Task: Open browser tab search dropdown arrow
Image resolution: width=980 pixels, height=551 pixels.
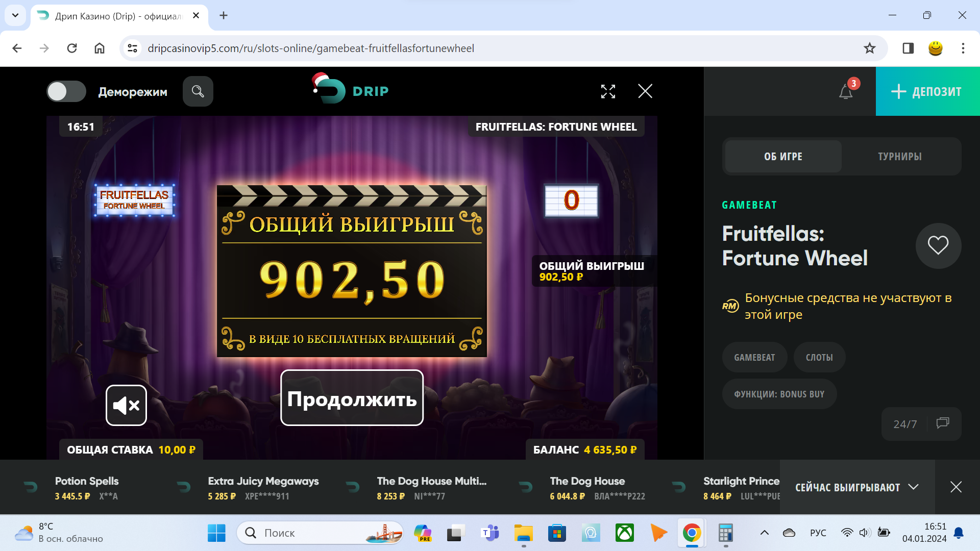Action: click(x=15, y=15)
